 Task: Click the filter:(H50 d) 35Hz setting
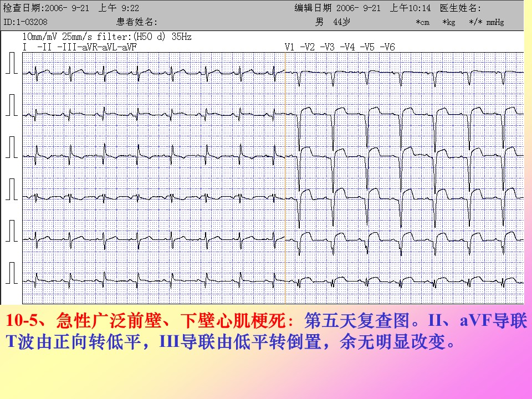(144, 37)
